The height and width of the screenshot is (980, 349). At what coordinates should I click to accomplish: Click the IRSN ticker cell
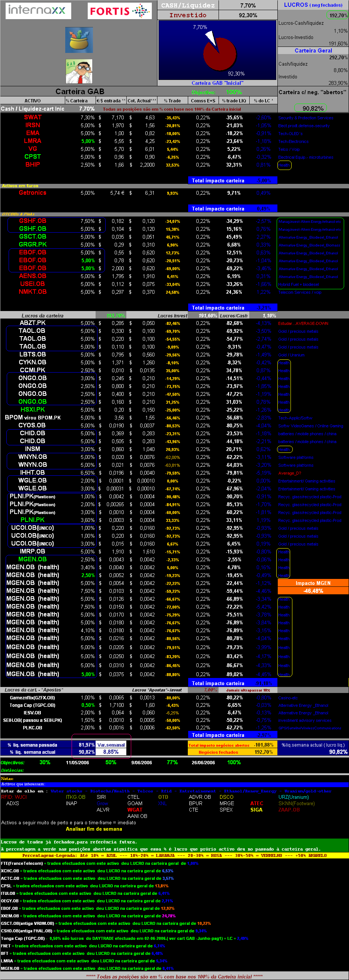tap(33, 125)
